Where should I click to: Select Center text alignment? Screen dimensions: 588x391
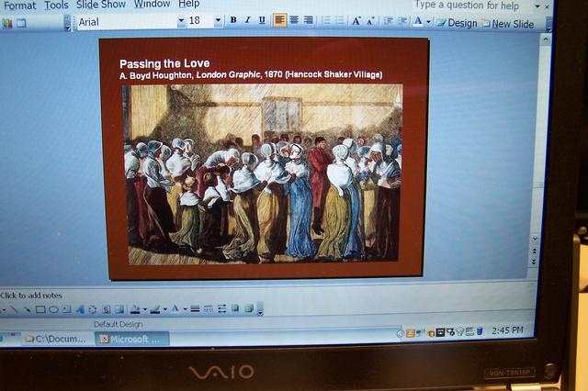(x=294, y=20)
